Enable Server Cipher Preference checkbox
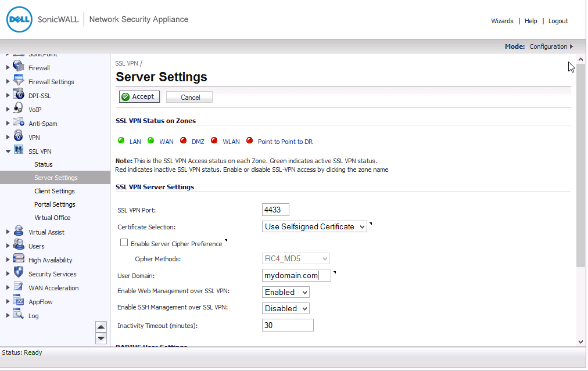The image size is (588, 371). click(x=124, y=243)
